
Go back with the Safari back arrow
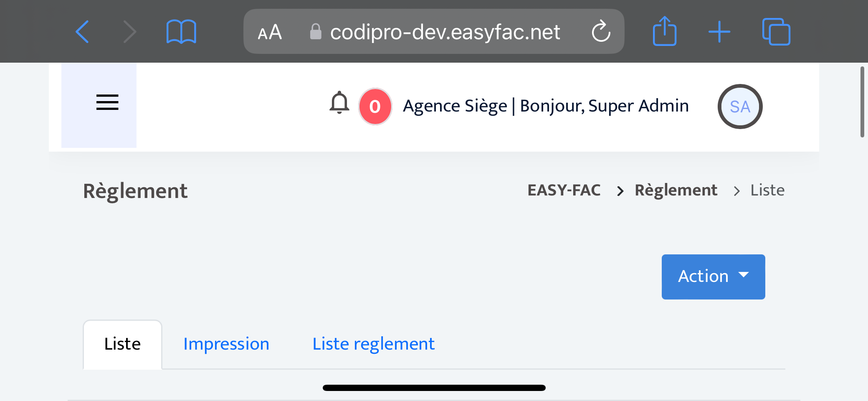tap(82, 32)
